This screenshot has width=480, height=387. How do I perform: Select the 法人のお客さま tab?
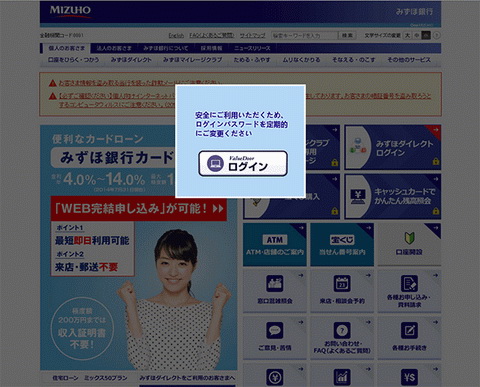point(114,48)
